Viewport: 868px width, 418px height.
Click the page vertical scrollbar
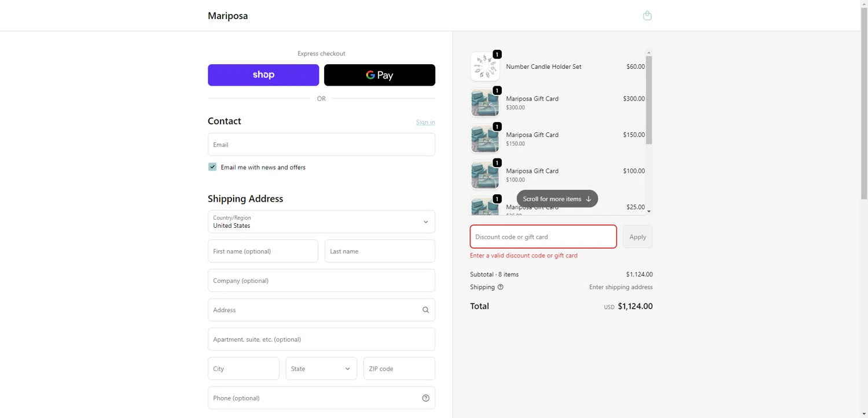pyautogui.click(x=864, y=102)
